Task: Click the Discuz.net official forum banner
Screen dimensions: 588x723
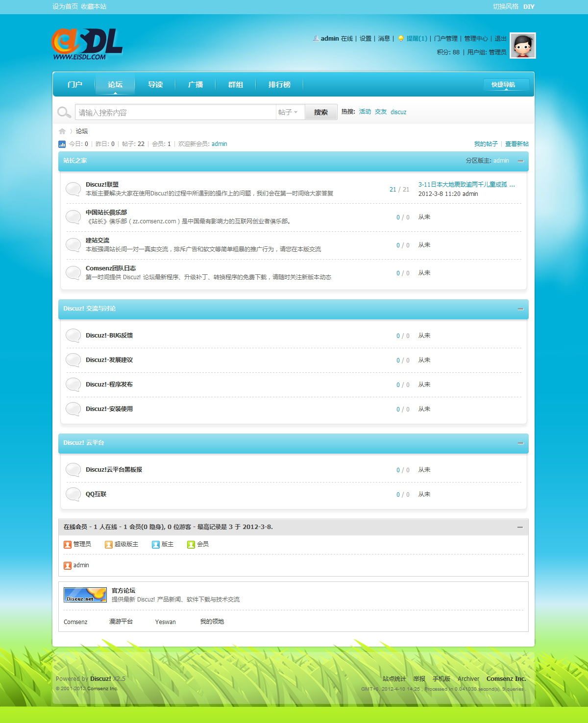Action: tap(85, 595)
